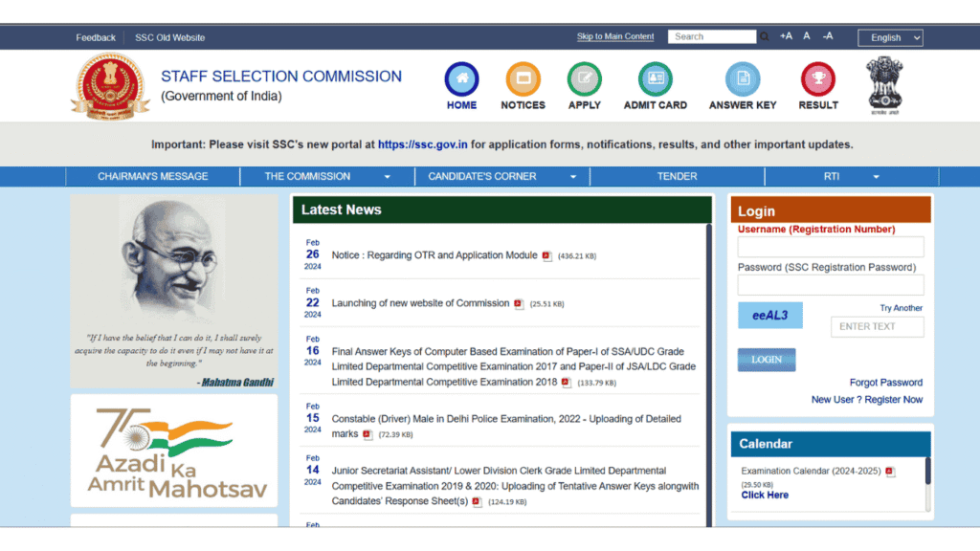The height and width of the screenshot is (551, 980).
Task: Open the Admit Card icon
Action: [655, 78]
